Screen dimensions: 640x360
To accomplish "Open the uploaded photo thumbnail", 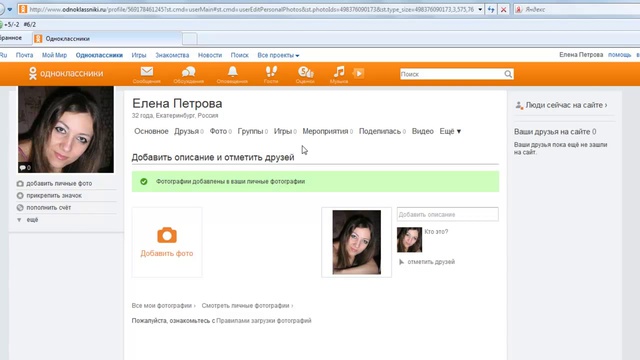I will point(356,242).
